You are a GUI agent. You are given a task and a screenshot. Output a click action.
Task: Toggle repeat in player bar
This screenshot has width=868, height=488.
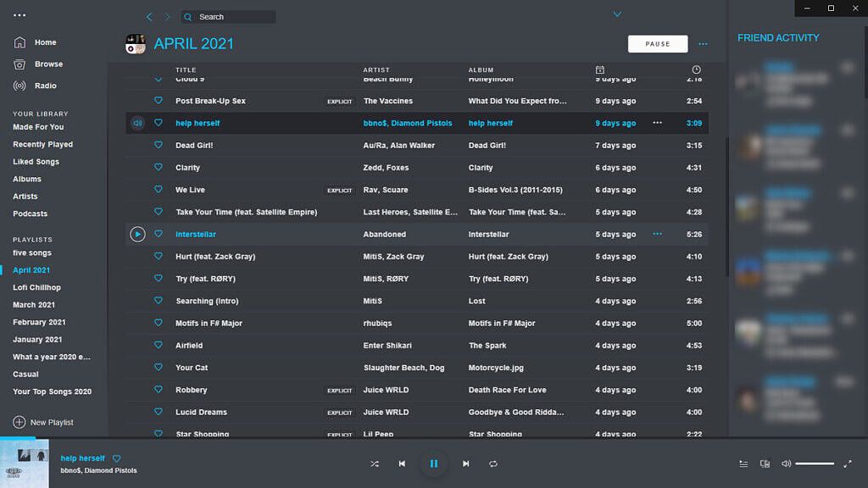tap(493, 463)
